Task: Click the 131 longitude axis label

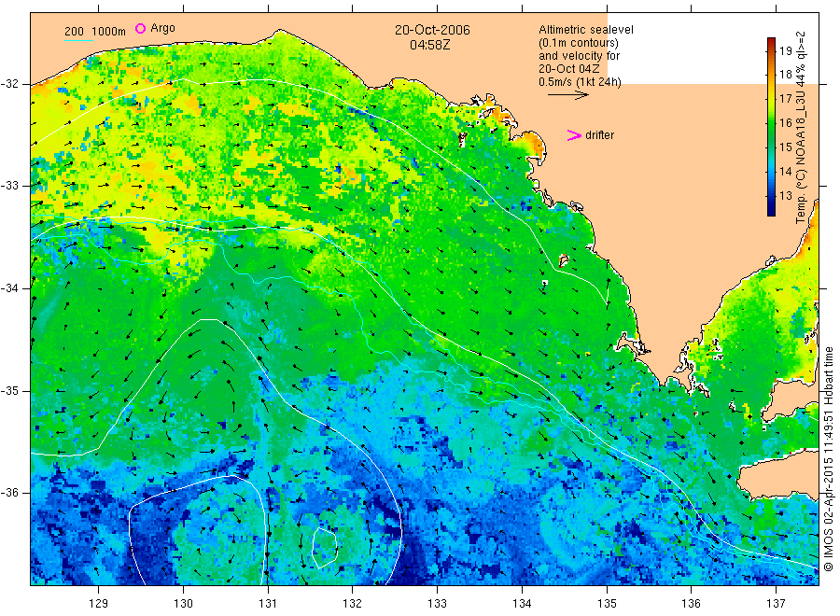Action: click(268, 604)
